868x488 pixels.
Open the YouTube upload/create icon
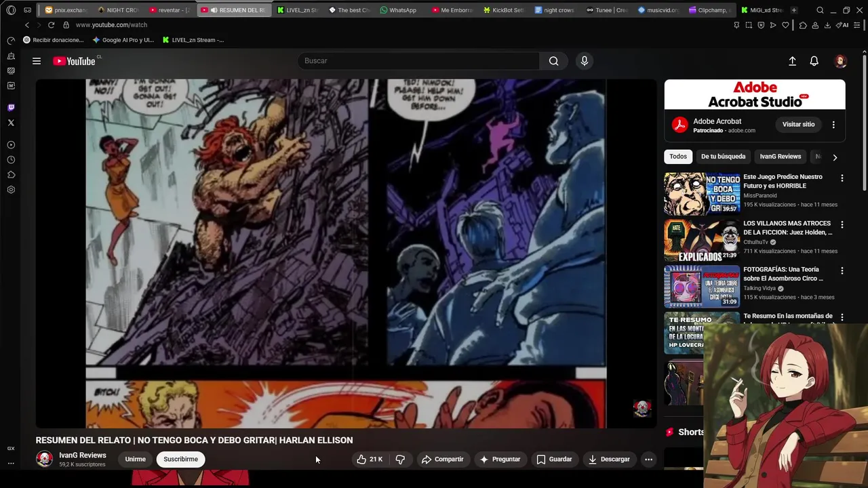coord(792,61)
